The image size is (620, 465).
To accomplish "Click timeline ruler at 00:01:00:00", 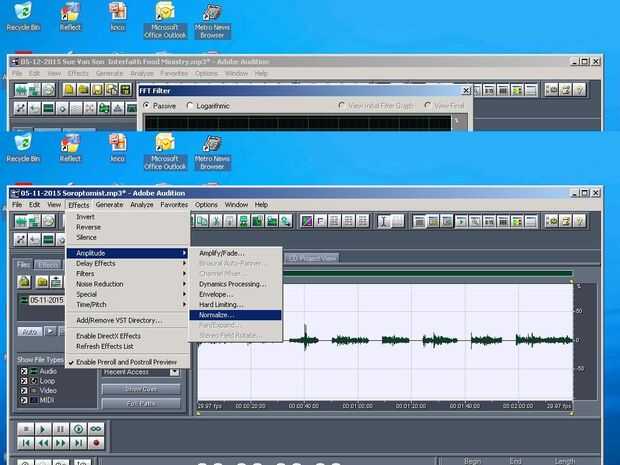I will pos(357,406).
